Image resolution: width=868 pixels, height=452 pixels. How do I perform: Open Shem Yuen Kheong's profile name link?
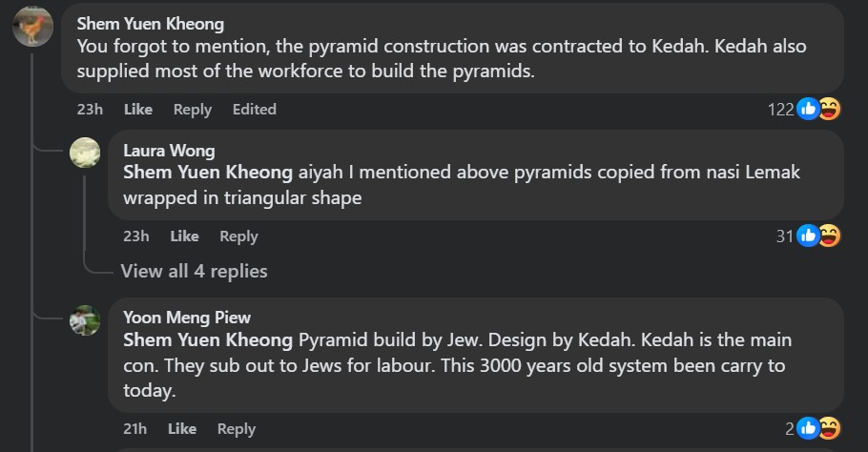(x=150, y=24)
